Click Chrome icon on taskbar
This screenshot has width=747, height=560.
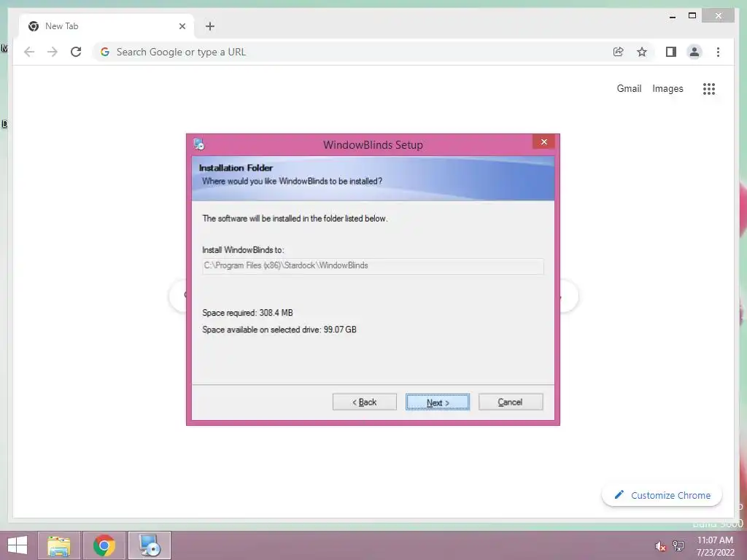pos(104,545)
